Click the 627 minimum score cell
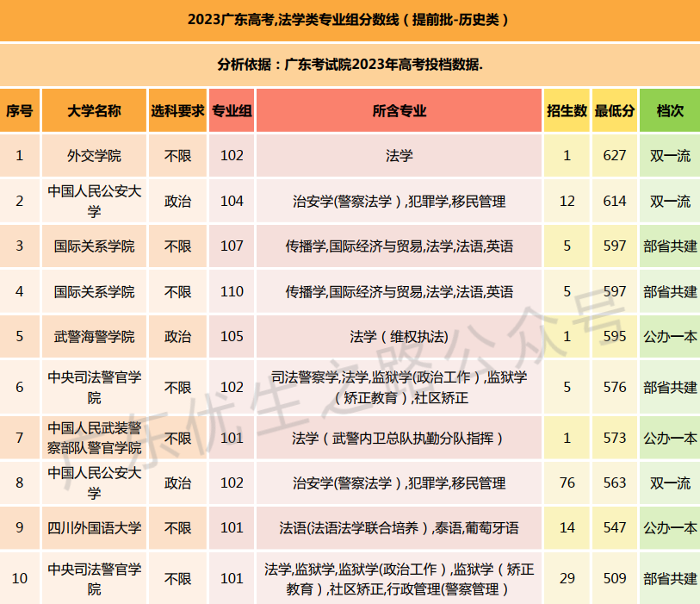 (615, 155)
